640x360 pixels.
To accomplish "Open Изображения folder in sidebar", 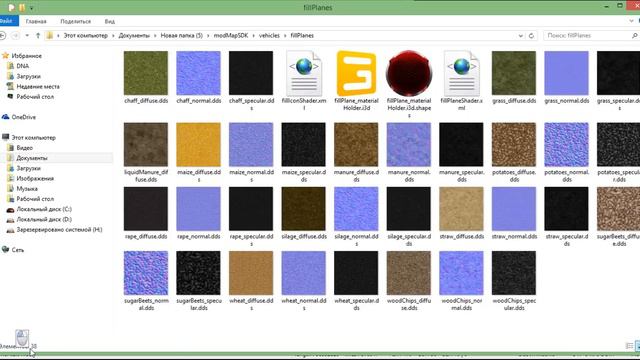I will coord(35,178).
